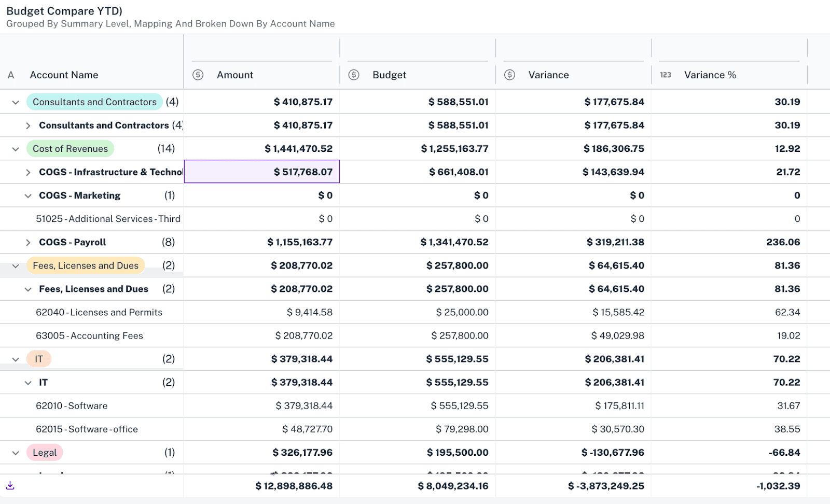Click the Account Name column header
This screenshot has height=504, width=830.
[64, 75]
